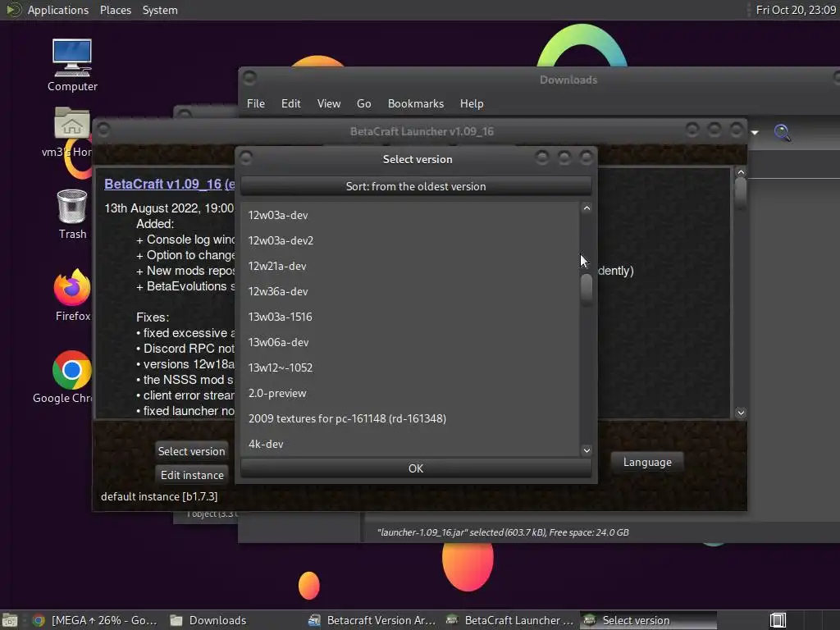The image size is (840, 630).
Task: Open the System menu in top panel
Action: point(160,10)
